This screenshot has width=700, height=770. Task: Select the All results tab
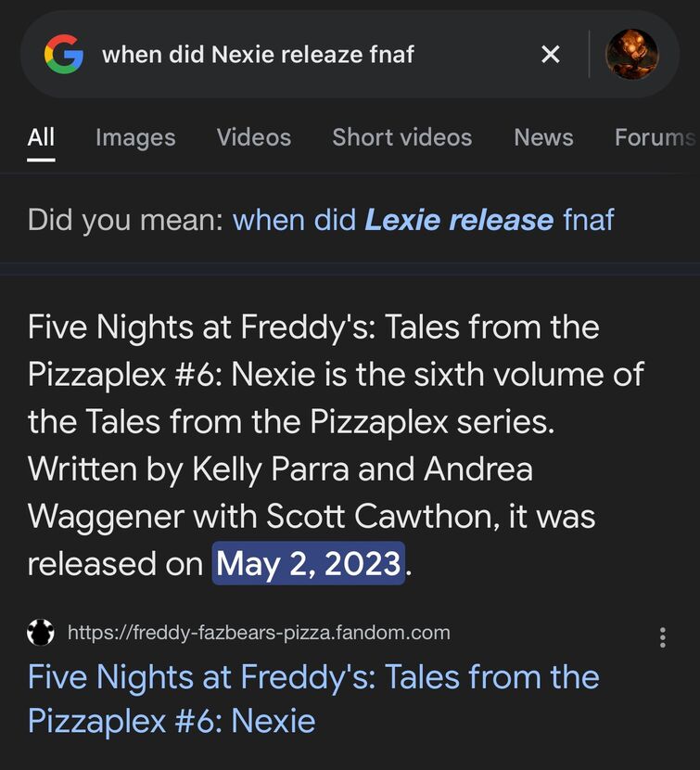tap(41, 137)
